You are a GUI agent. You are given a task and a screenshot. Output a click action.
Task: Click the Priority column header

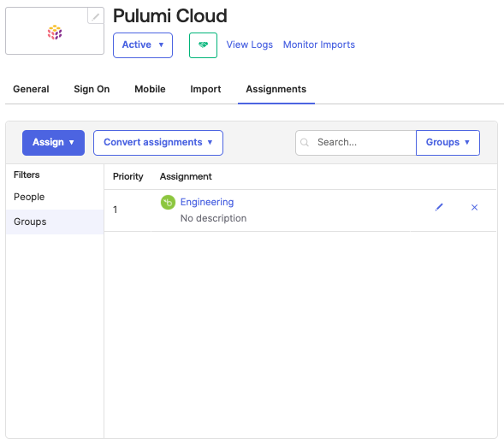pos(128,176)
